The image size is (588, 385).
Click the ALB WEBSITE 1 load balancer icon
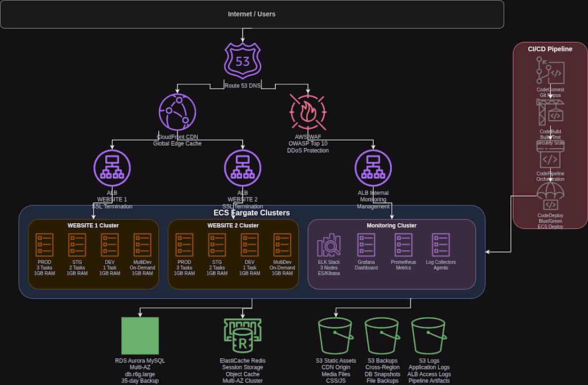(112, 168)
